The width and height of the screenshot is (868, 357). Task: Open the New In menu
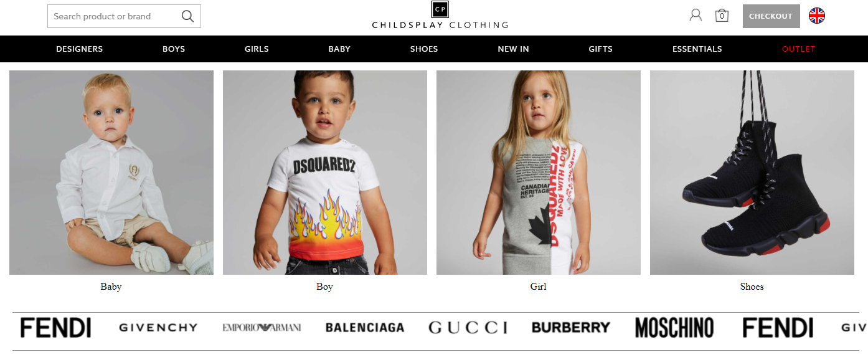click(x=513, y=49)
